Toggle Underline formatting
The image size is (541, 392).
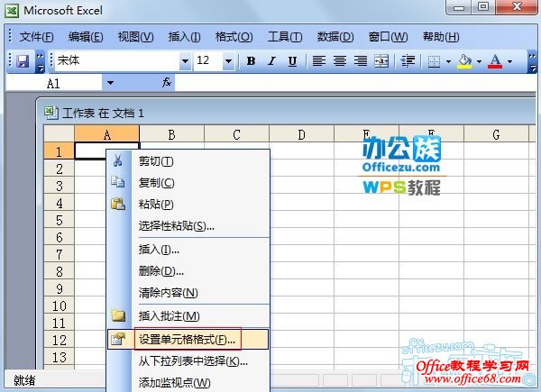(x=292, y=61)
